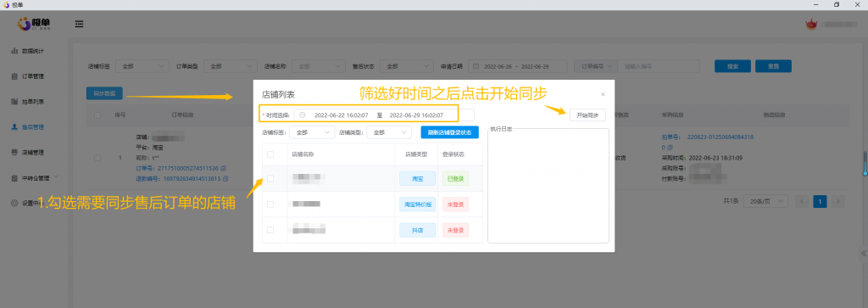
Task: Click the 店铺管理 shop icon
Action: (14, 153)
